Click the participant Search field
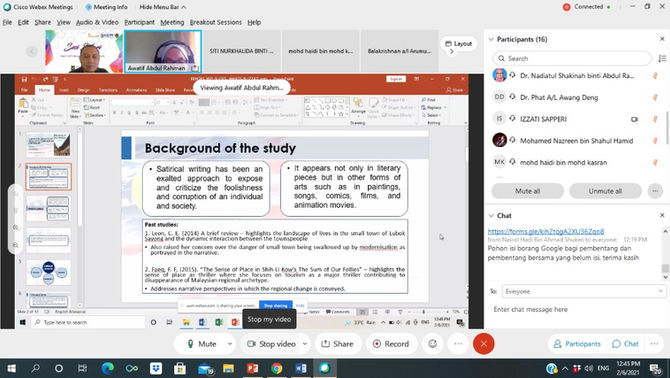Screen dimensions: 670x378 (x=572, y=59)
